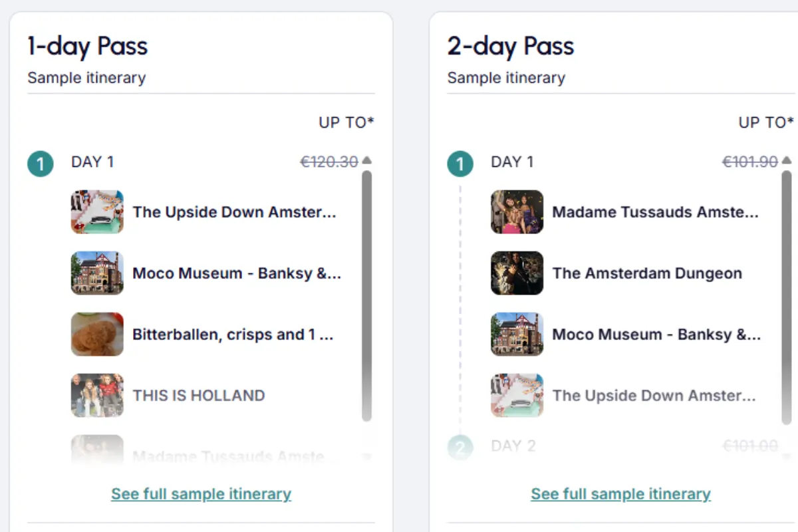Viewport: 798px width, 532px height.
Task: View the full sample itinerary of the 2-day Pass
Action: [x=620, y=493]
